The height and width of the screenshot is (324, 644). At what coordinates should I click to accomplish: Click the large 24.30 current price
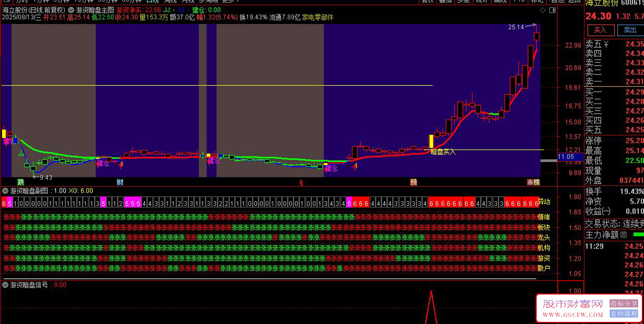pyautogui.click(x=599, y=16)
